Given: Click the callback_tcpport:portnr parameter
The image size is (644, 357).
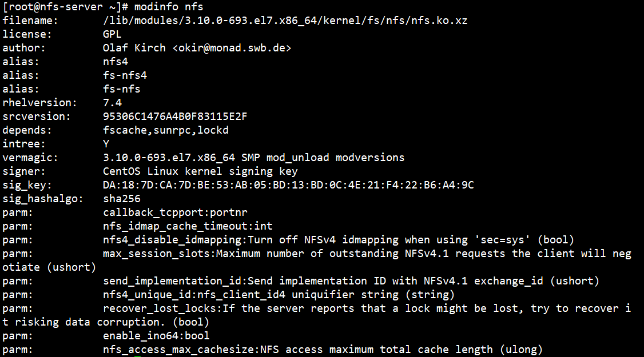Looking at the screenshot, I should point(175,212).
